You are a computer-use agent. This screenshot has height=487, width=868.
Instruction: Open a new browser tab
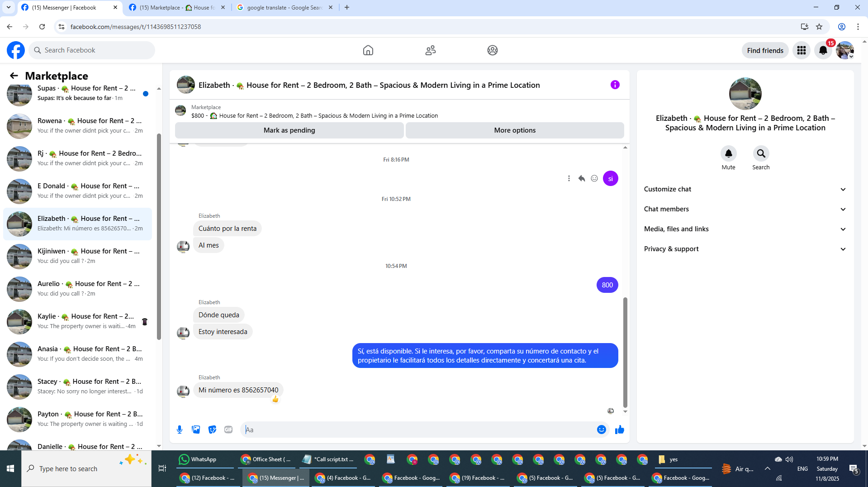point(347,7)
